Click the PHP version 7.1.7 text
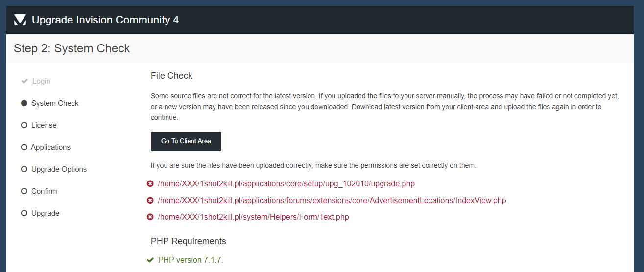 click(191, 260)
